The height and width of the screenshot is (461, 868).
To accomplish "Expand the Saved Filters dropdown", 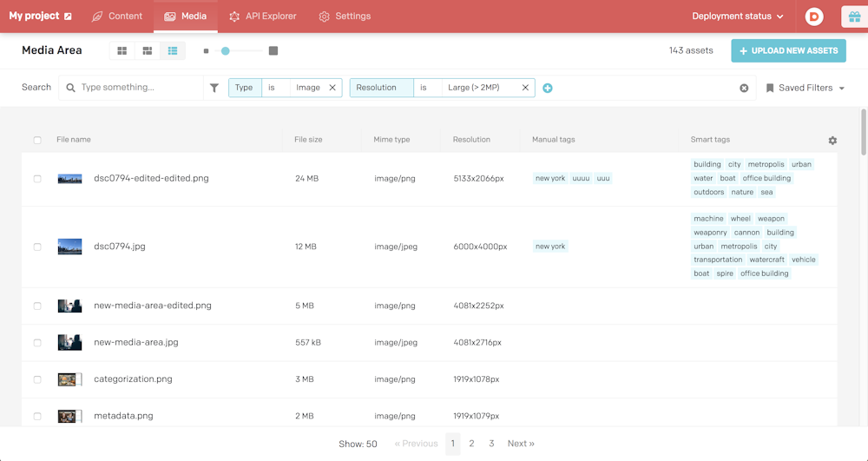I will [x=805, y=89].
